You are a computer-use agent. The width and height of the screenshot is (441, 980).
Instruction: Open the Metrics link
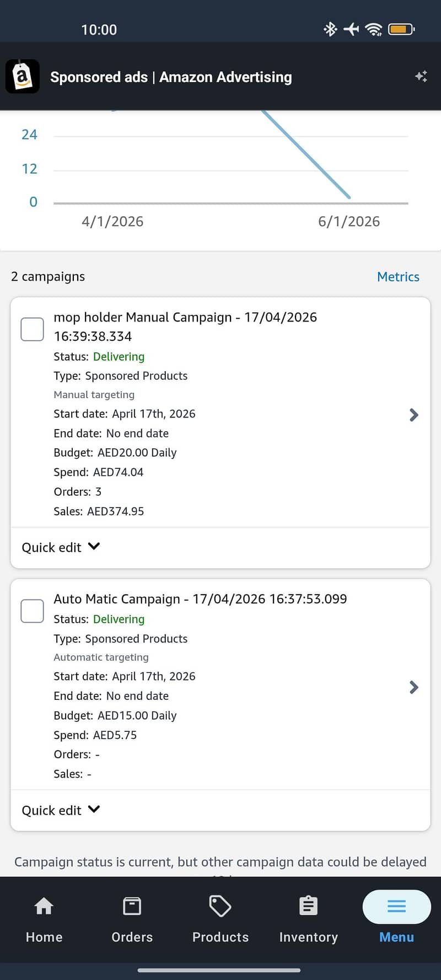(x=398, y=277)
